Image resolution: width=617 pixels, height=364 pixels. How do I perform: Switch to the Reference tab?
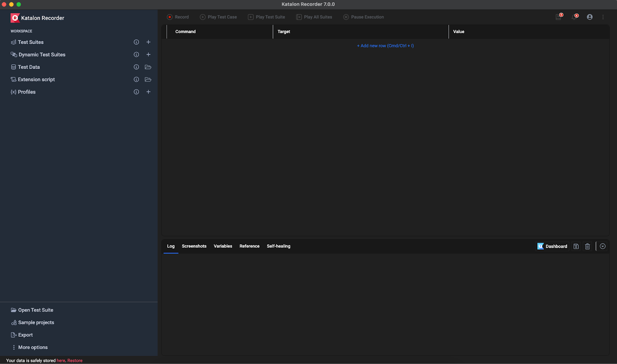[249, 246]
